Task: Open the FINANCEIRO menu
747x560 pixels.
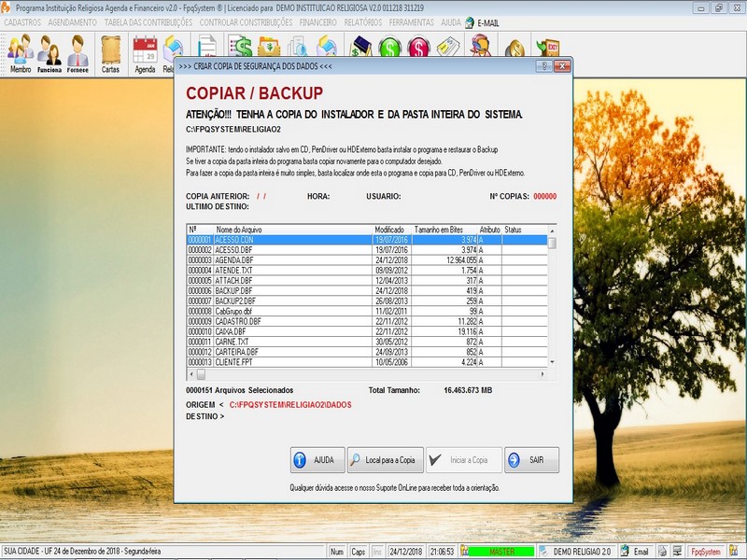Action: tap(318, 22)
